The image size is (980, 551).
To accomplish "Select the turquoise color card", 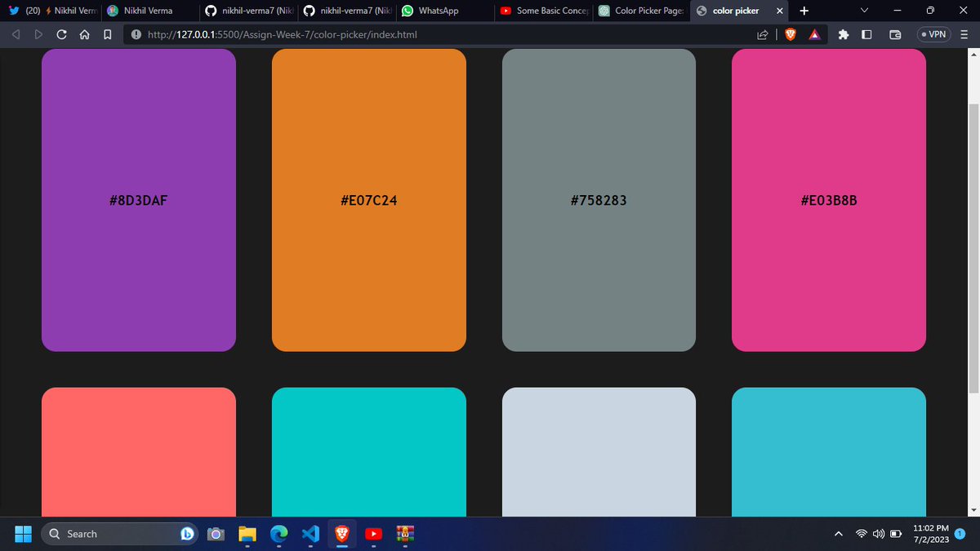I will (369, 452).
